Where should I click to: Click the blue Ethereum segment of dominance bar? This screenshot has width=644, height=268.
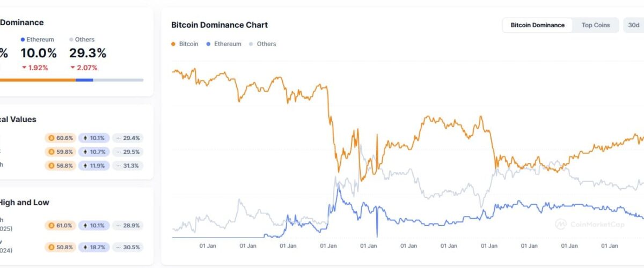pos(84,80)
